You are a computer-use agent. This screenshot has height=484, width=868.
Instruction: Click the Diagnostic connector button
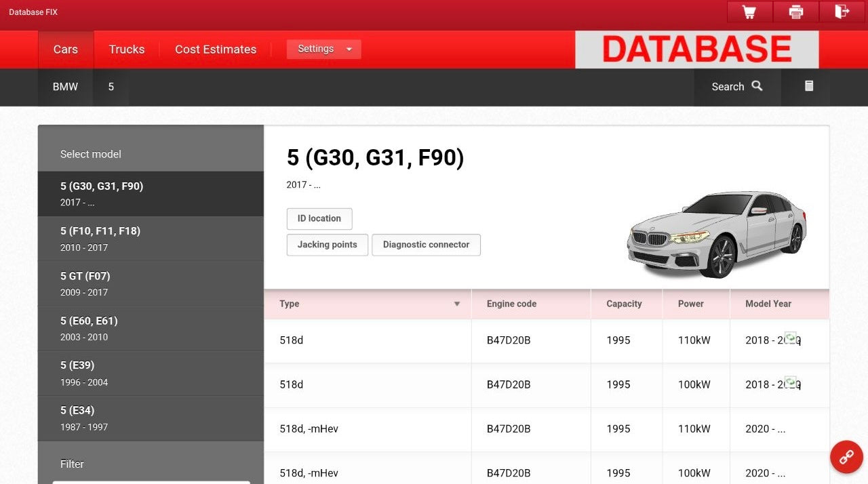426,245
